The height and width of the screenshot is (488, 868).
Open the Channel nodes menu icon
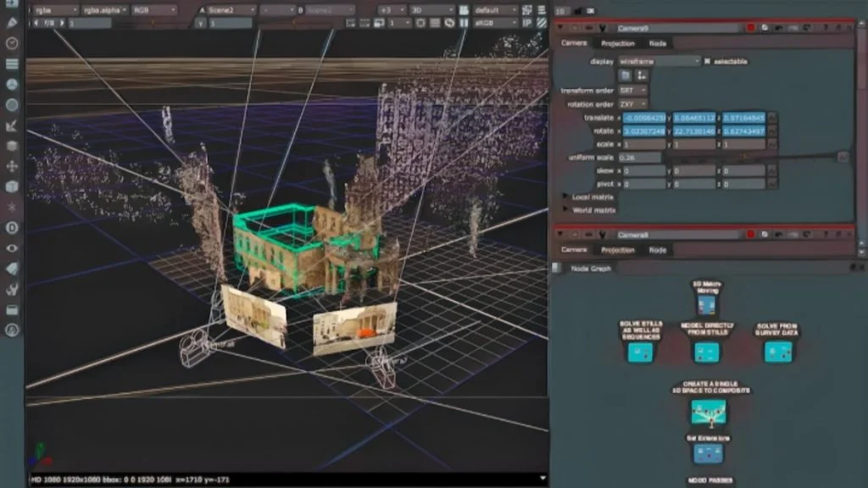pyautogui.click(x=13, y=64)
